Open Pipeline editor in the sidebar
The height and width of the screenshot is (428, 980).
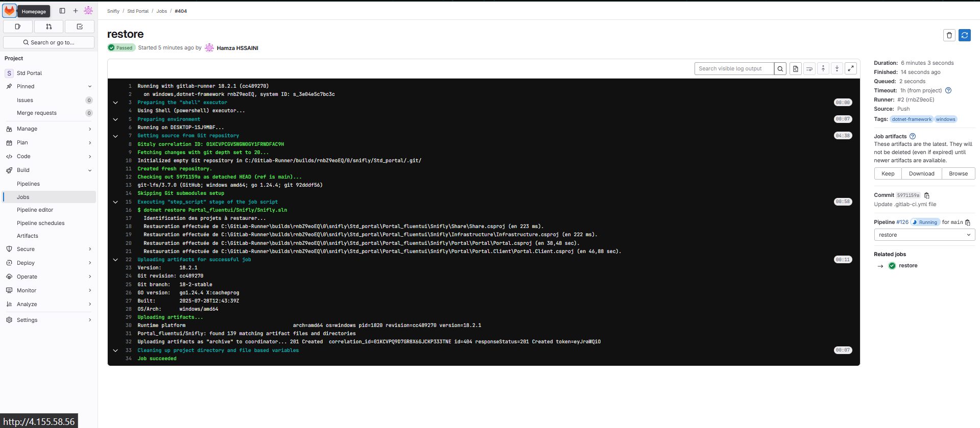[x=49, y=210]
